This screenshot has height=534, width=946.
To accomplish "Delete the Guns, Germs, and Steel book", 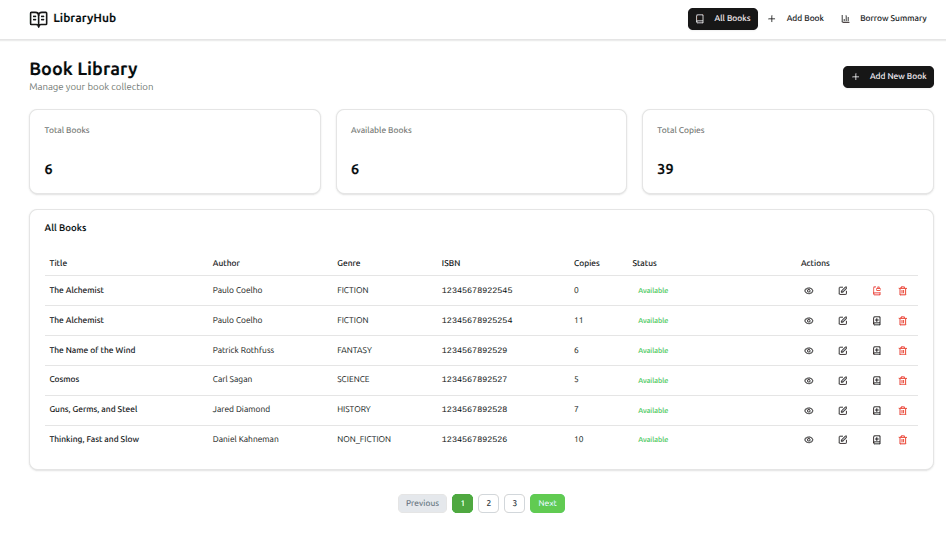I will click(x=903, y=410).
